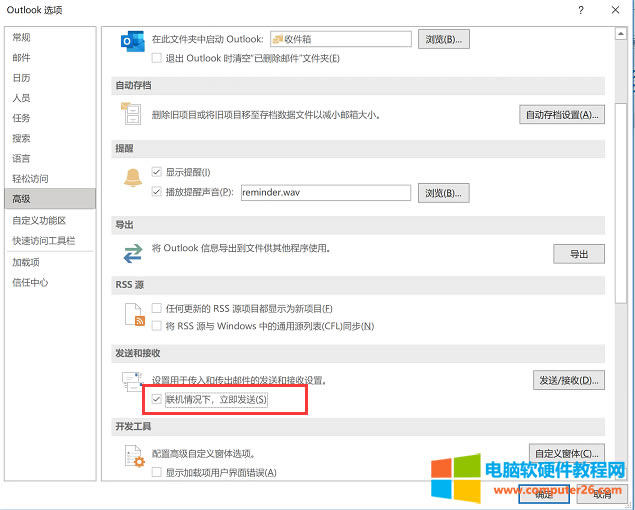Click the reminder.wav sound file field

point(326,192)
